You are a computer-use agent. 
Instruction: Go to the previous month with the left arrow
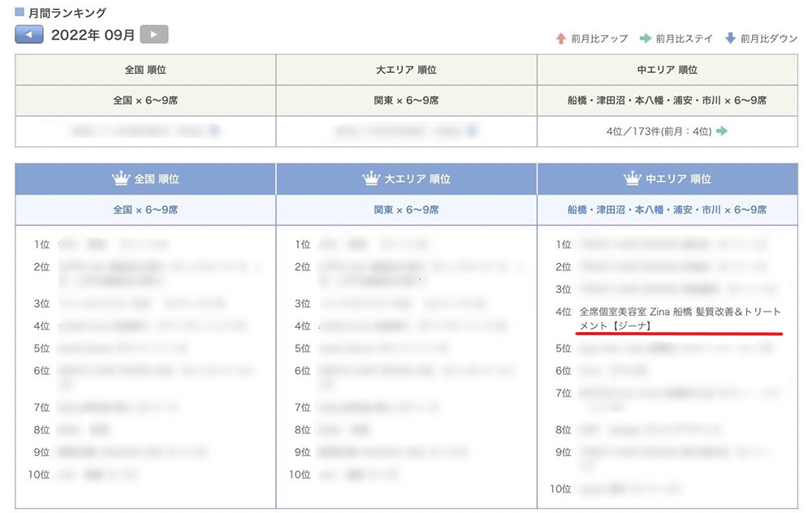click(x=28, y=34)
